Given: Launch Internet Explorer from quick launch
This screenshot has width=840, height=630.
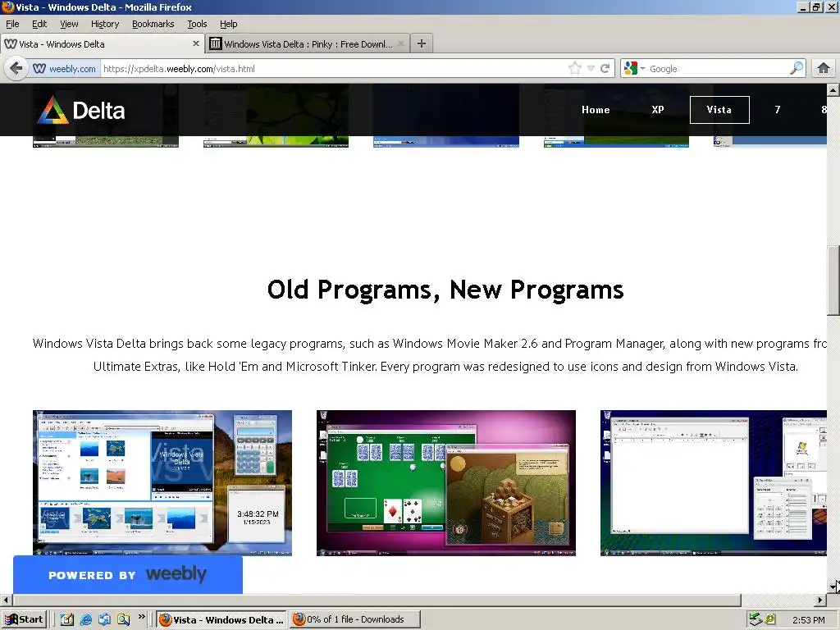Looking at the screenshot, I should 85,619.
